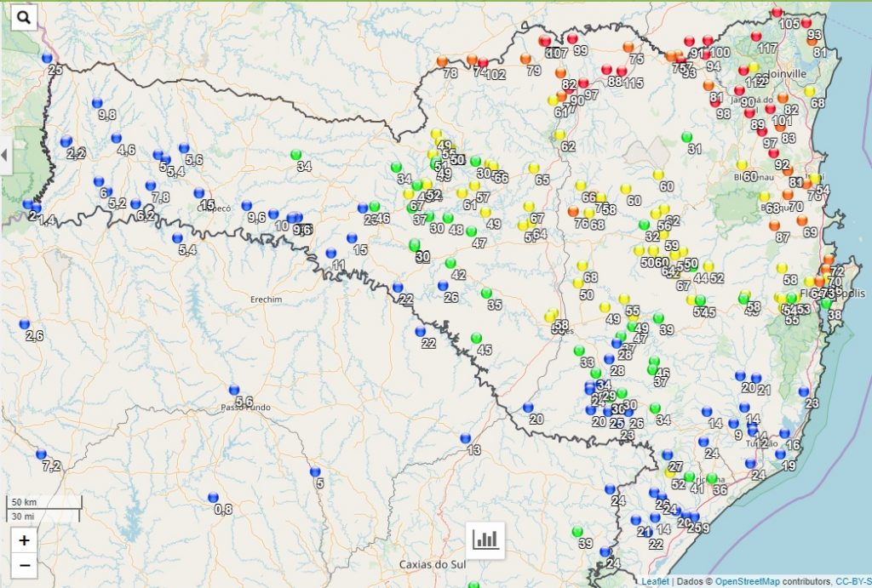Select the blue marker showing 2,6

tap(25, 324)
